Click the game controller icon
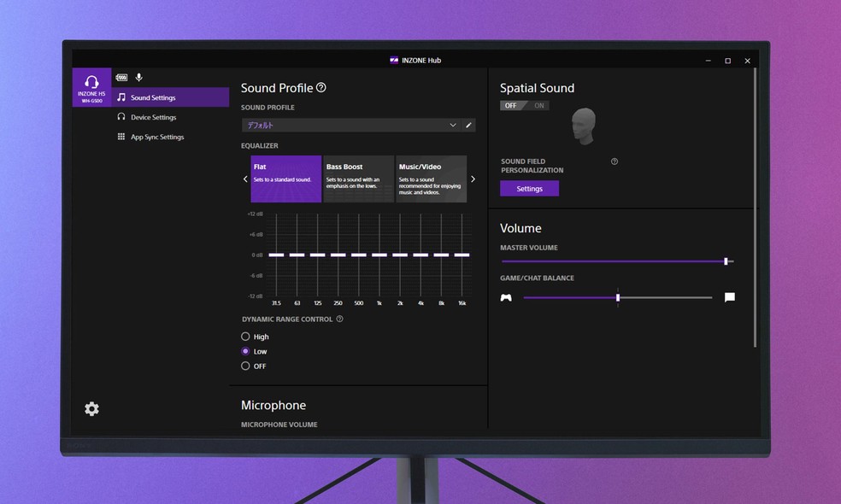The height and width of the screenshot is (504, 841). [x=506, y=297]
